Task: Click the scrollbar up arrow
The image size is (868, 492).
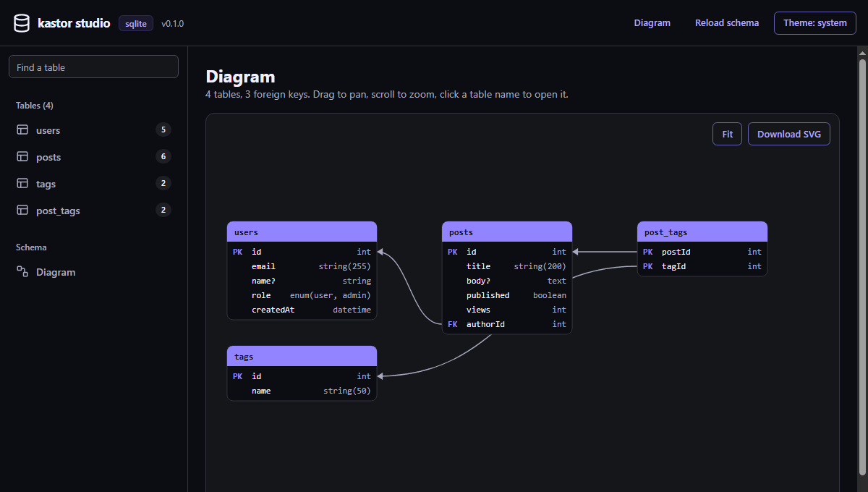Action: [862, 52]
